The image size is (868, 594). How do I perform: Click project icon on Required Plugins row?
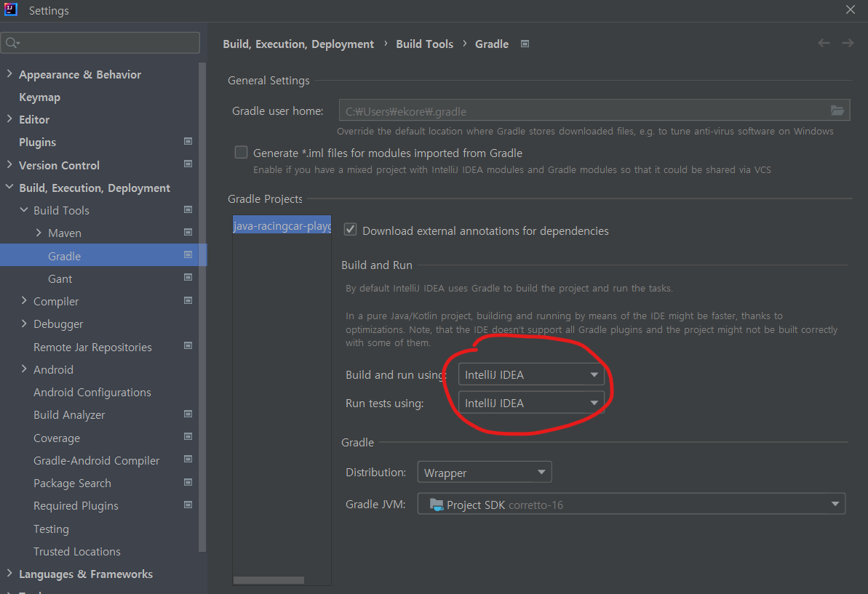pos(188,505)
